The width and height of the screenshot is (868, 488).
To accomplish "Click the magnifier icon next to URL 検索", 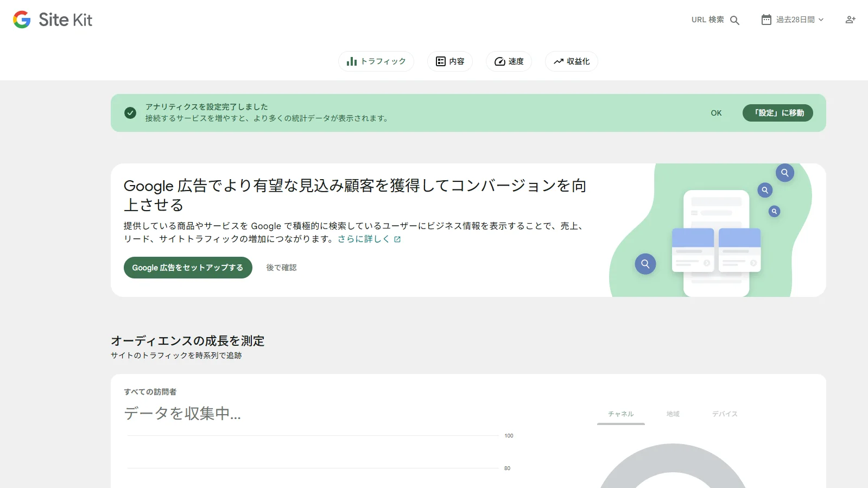I will [x=734, y=20].
